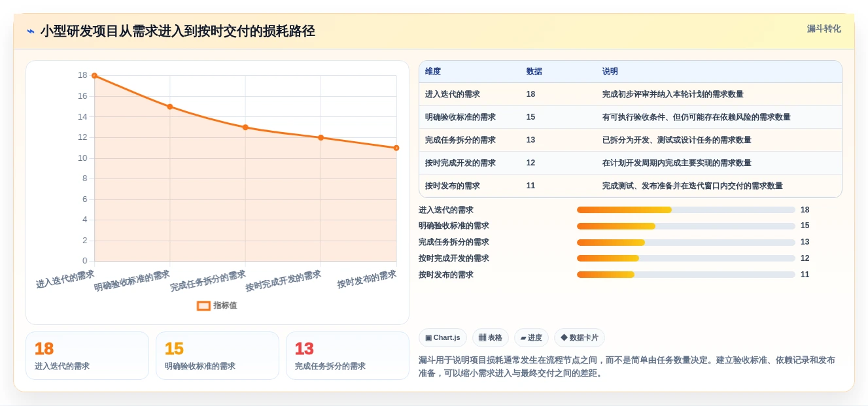Viewport: 868px width, 406px height.
Task: Click the lightning icon beside the page title
Action: (x=31, y=31)
